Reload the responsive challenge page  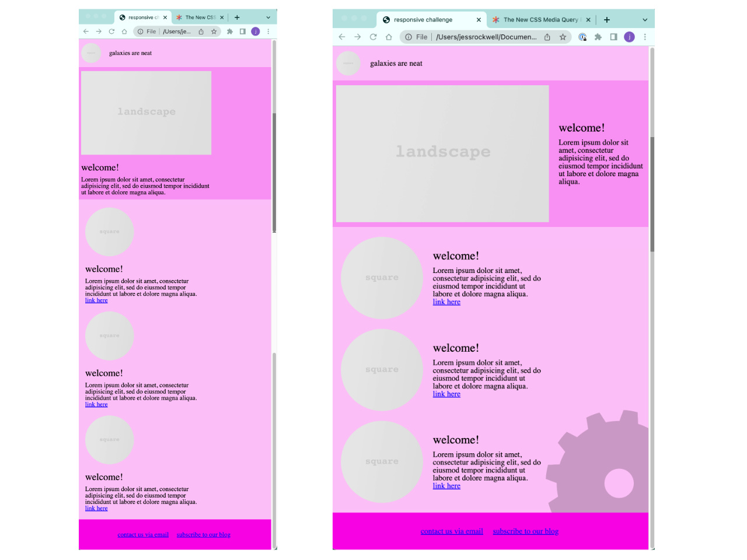pyautogui.click(x=373, y=37)
